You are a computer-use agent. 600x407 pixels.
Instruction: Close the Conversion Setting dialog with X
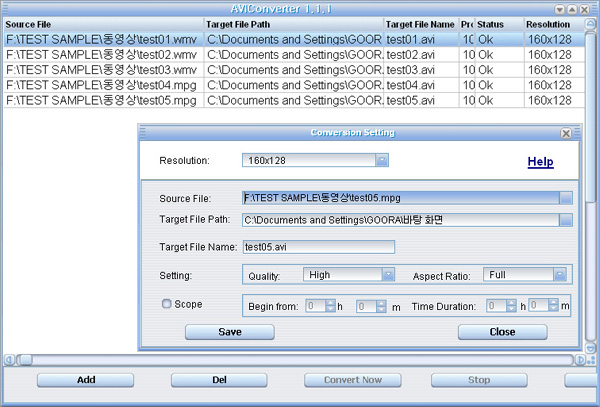click(x=566, y=133)
